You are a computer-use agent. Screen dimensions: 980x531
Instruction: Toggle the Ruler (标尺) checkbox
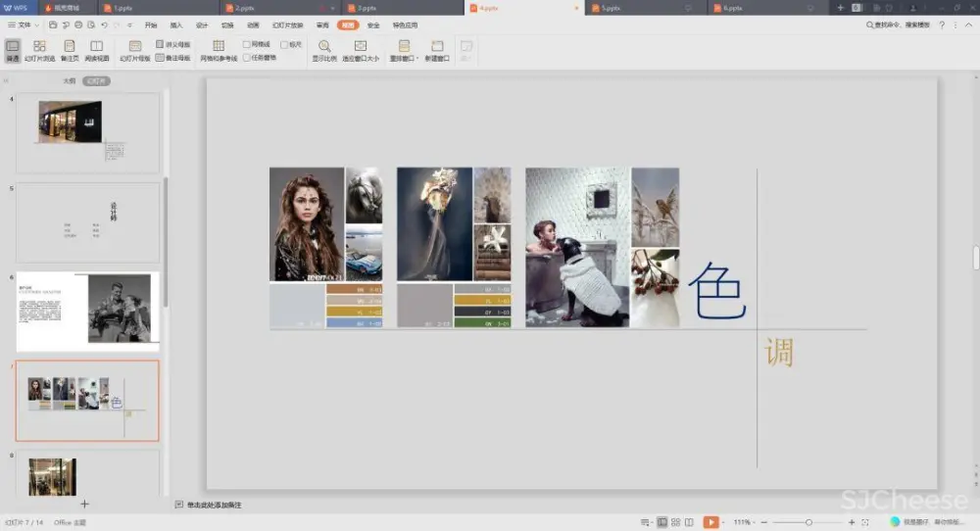pyautogui.click(x=284, y=44)
